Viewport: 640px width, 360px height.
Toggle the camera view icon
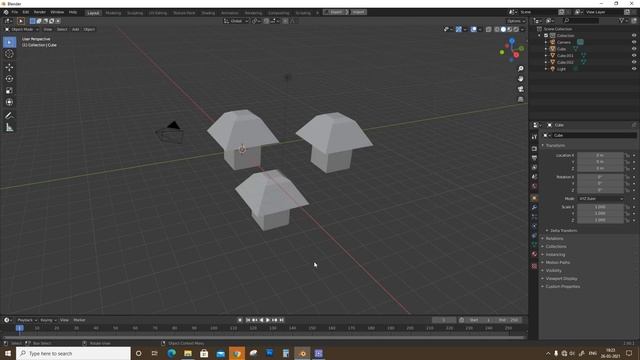[x=520, y=89]
